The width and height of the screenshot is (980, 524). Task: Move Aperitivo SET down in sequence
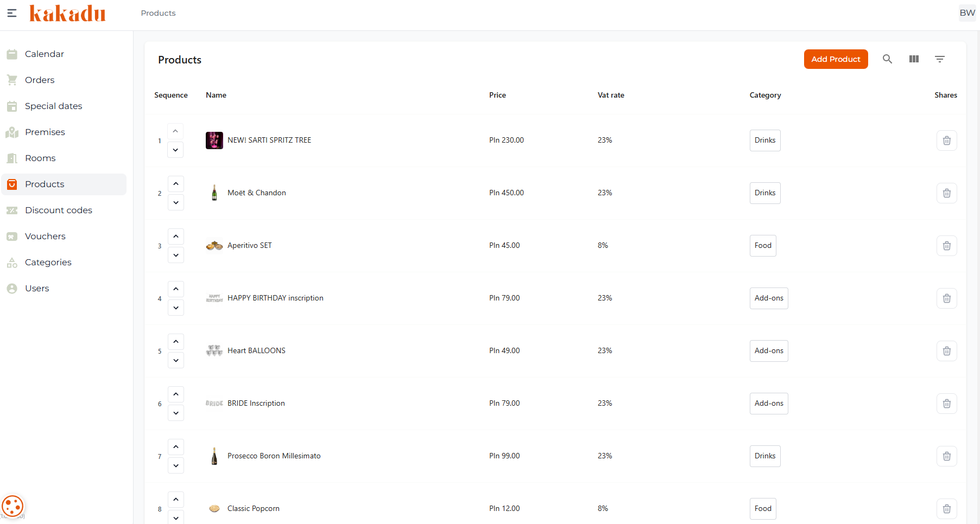pyautogui.click(x=176, y=255)
